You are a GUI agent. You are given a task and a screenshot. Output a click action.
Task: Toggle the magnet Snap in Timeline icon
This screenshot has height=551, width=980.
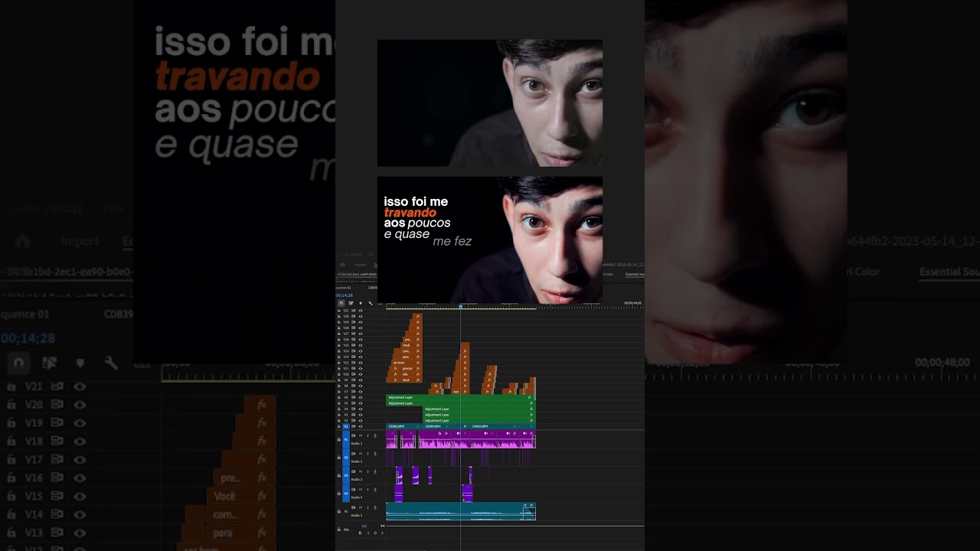(341, 303)
